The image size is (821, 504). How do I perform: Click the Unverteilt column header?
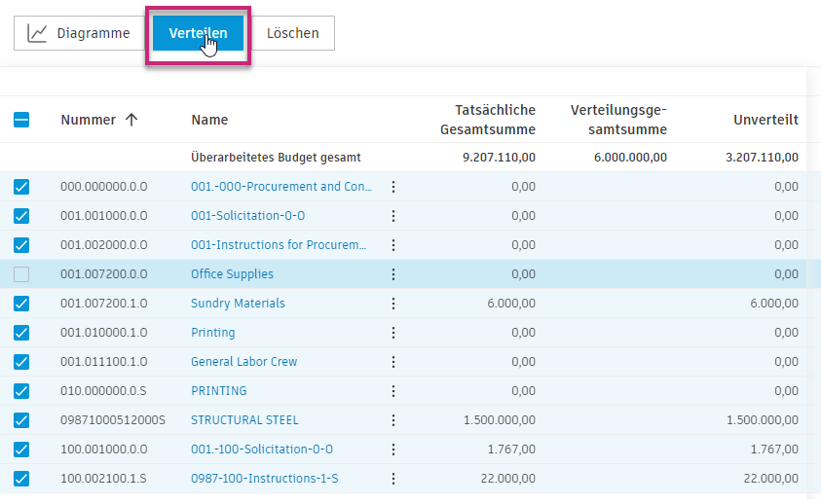point(765,120)
